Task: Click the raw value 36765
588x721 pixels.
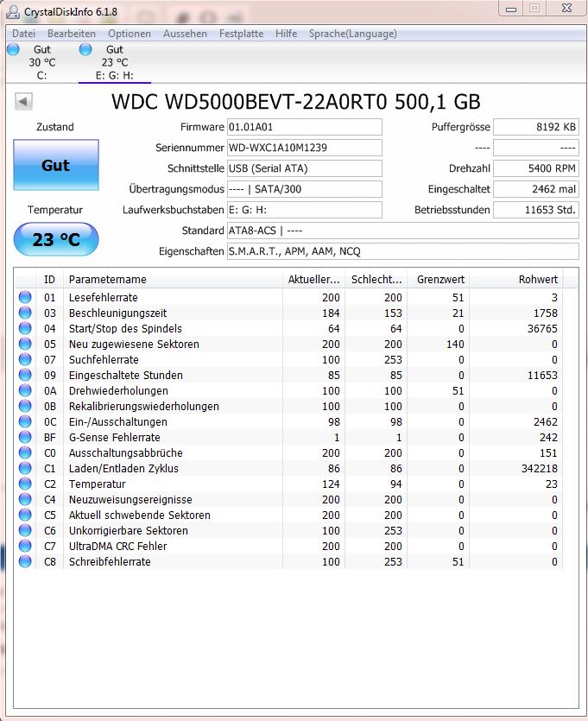Action: click(542, 329)
